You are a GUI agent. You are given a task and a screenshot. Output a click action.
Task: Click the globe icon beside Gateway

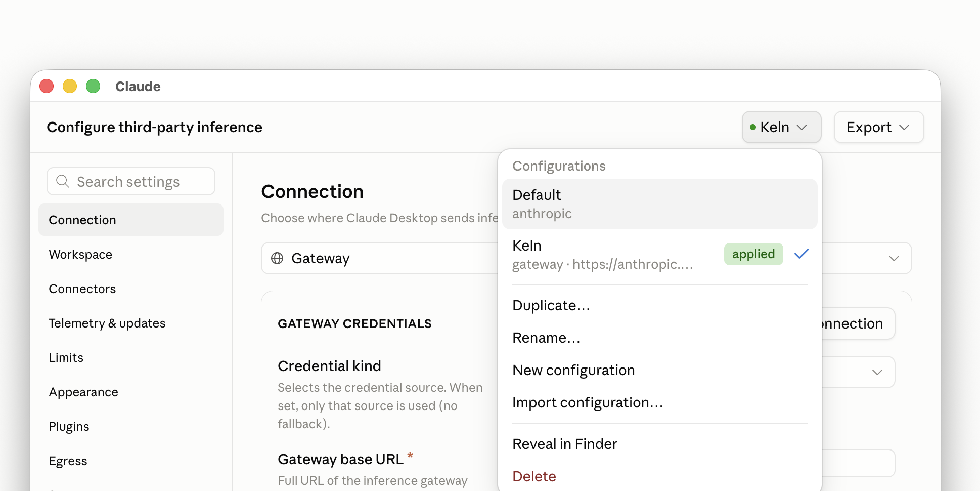pos(277,258)
